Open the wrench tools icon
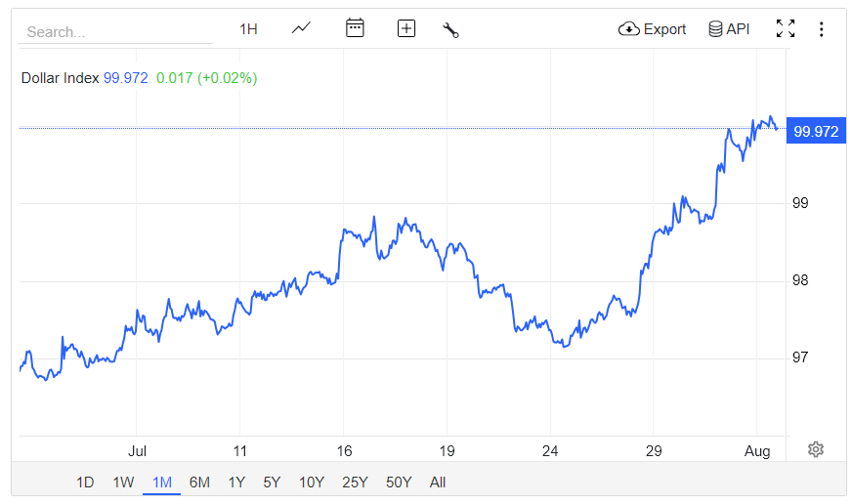 coord(451,29)
